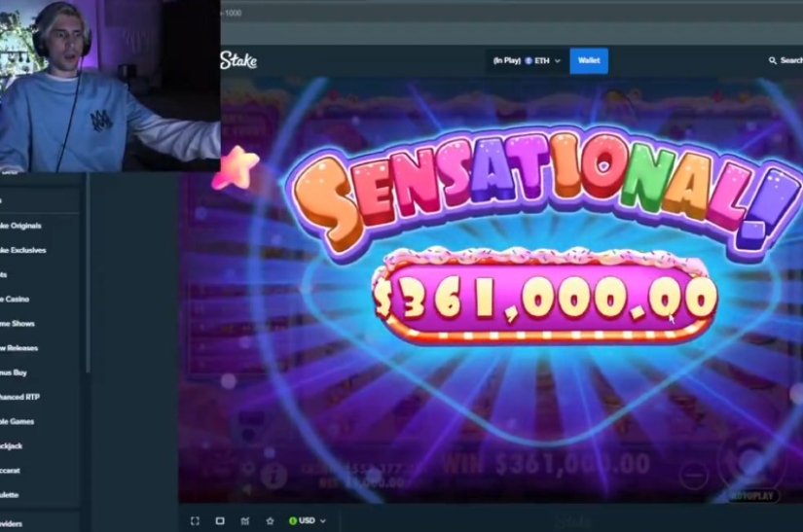
Task: Click the Stake logo
Action: click(238, 61)
